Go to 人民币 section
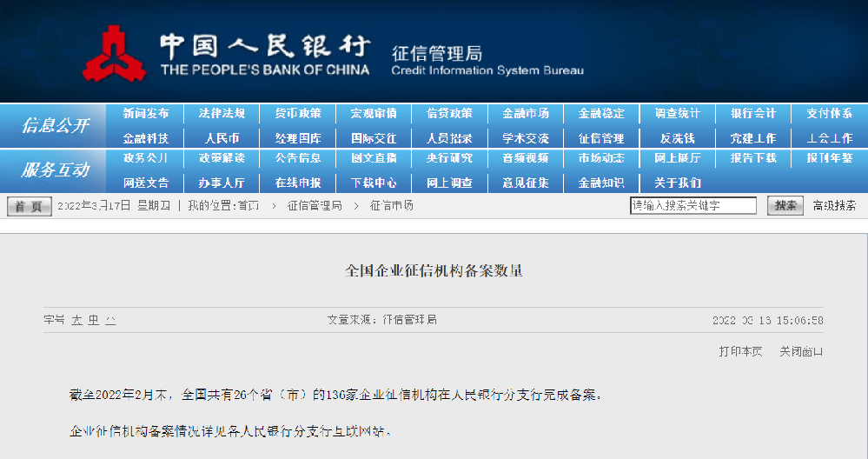Screen dimensions: 868x459 [x=222, y=138]
